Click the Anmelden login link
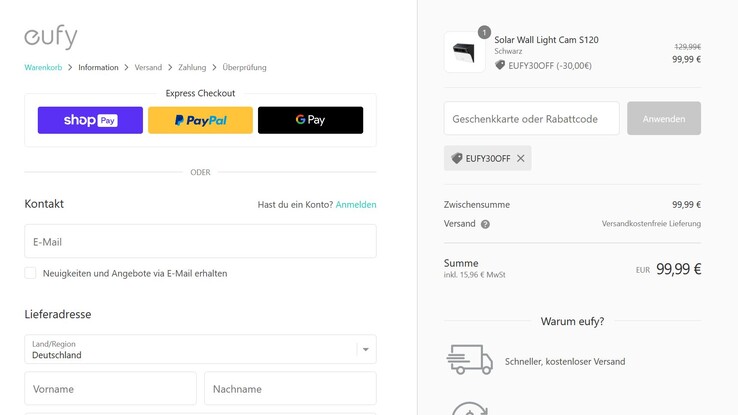This screenshot has height=415, width=738. tap(356, 204)
